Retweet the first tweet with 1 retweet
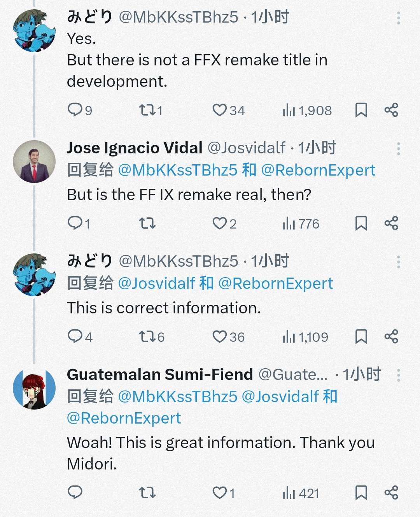The image size is (420, 517). (x=150, y=110)
